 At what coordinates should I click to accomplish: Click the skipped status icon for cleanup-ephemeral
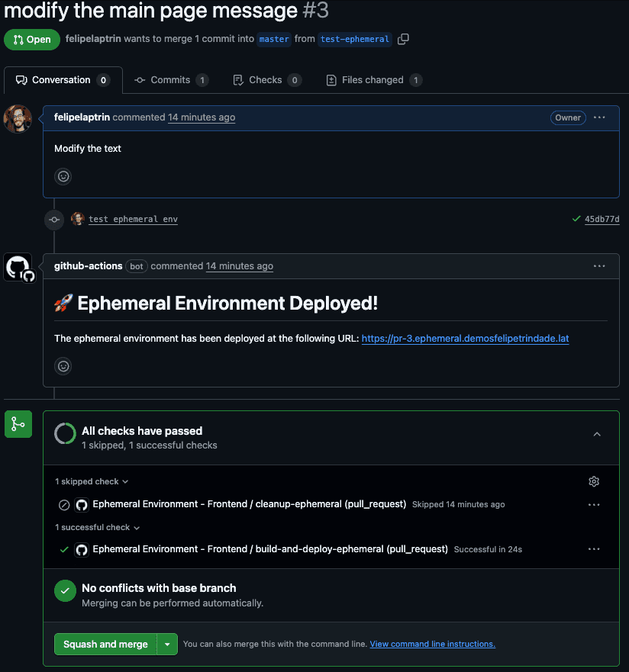[64, 505]
